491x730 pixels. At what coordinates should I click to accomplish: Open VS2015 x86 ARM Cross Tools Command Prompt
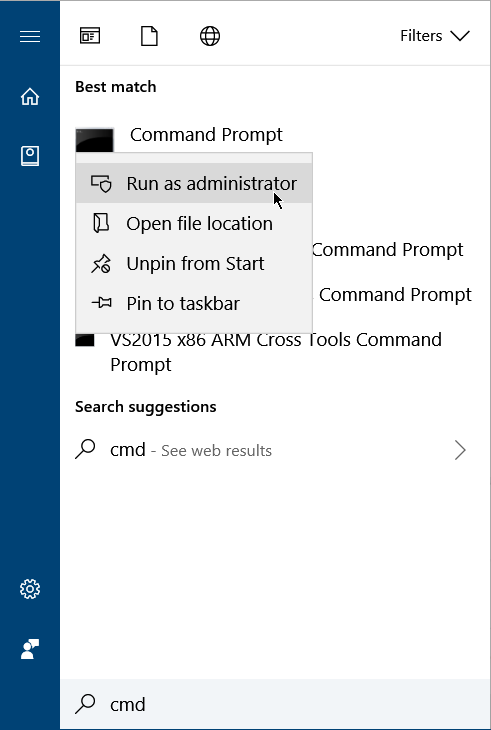[x=275, y=351]
